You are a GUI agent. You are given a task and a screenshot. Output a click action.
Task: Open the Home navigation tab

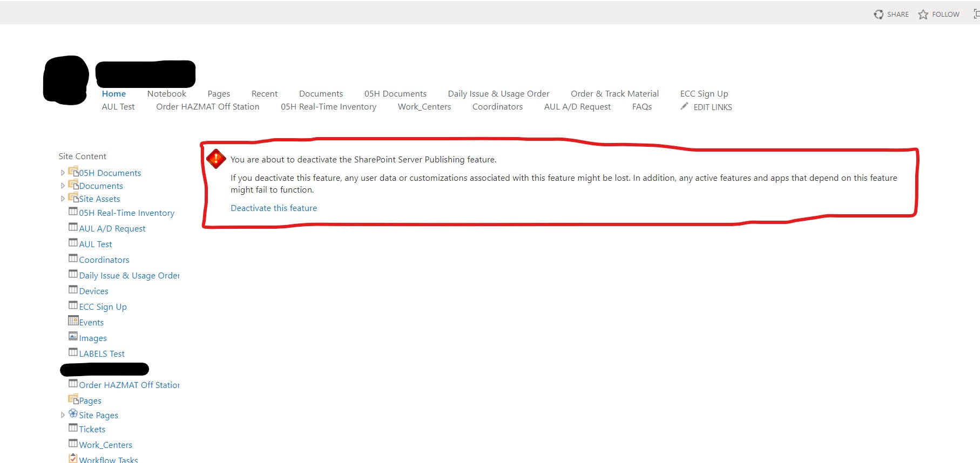(x=114, y=93)
